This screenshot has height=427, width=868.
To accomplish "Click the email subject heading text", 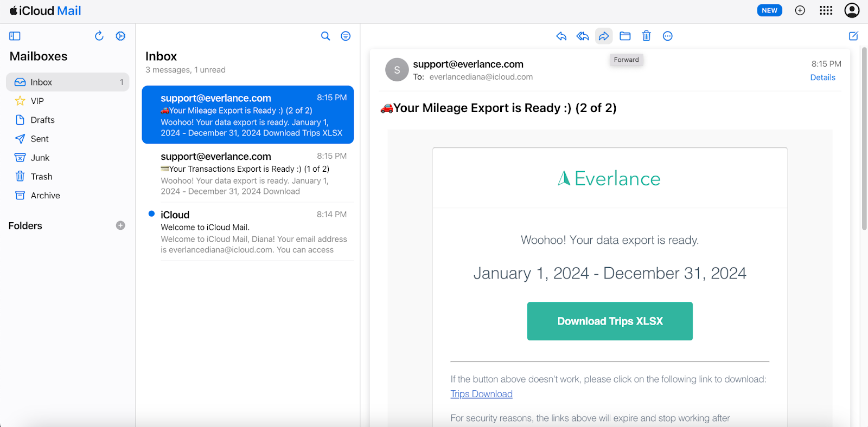I will [498, 108].
